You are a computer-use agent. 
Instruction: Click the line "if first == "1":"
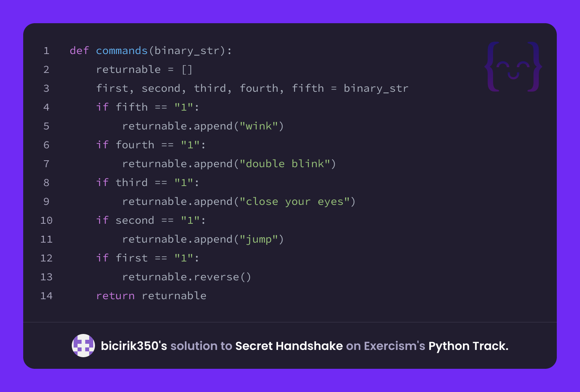coord(148,258)
